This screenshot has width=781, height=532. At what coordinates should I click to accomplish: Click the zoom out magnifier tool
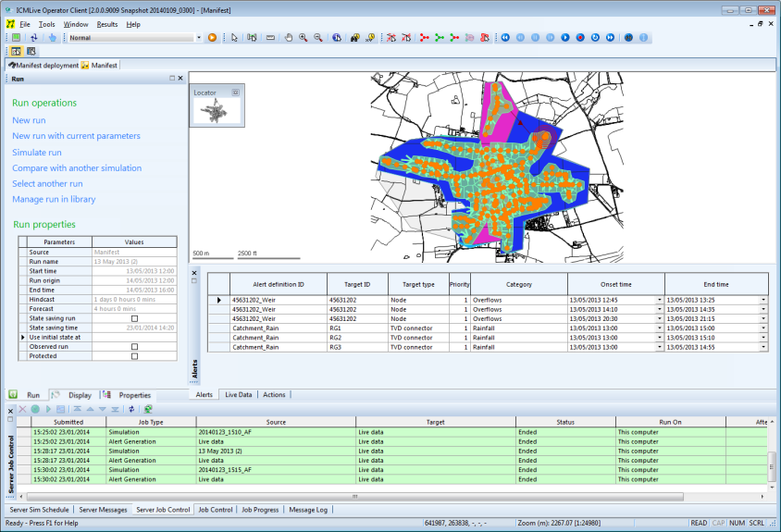[318, 38]
